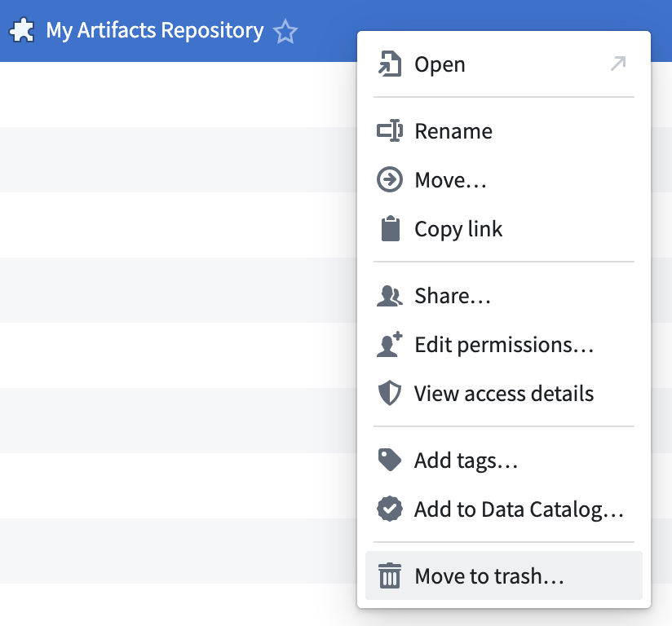Image resolution: width=672 pixels, height=626 pixels.
Task: Click the puzzle-piece artifacts repository icon
Action: click(22, 30)
